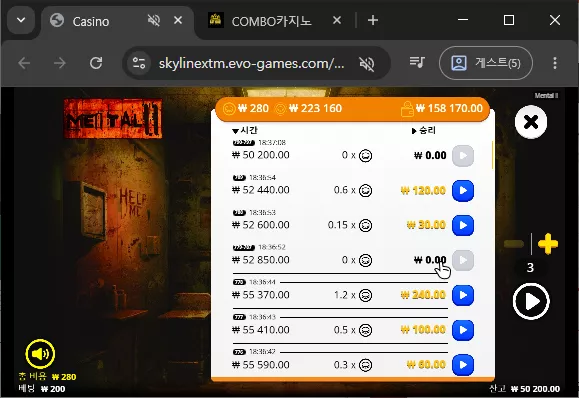This screenshot has height=398, width=579.
Task: Click the history list scrollbar
Action: pyautogui.click(x=493, y=155)
